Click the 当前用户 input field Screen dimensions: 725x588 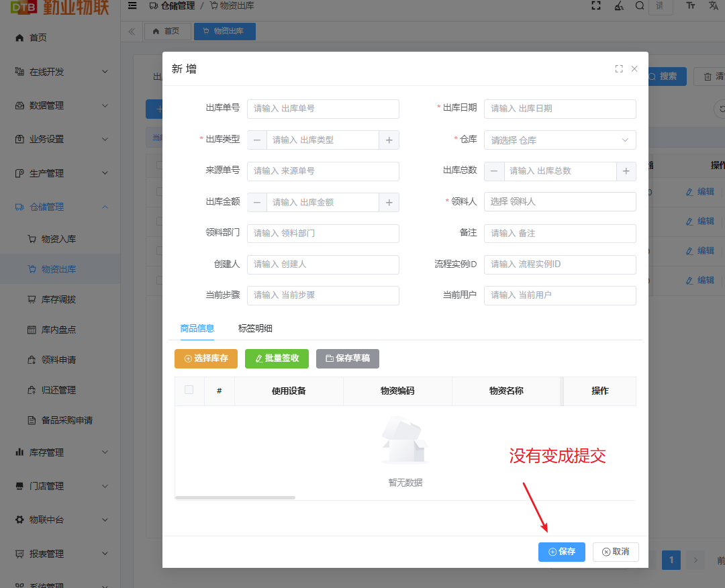pyautogui.click(x=560, y=295)
